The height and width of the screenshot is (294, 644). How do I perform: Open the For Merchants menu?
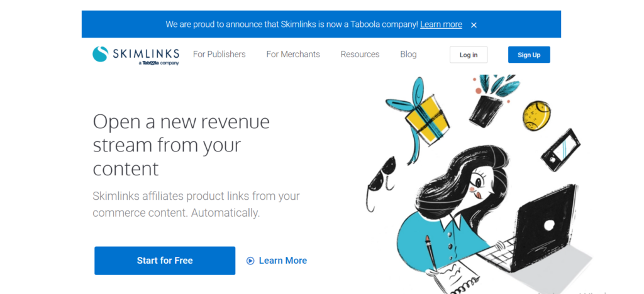293,54
